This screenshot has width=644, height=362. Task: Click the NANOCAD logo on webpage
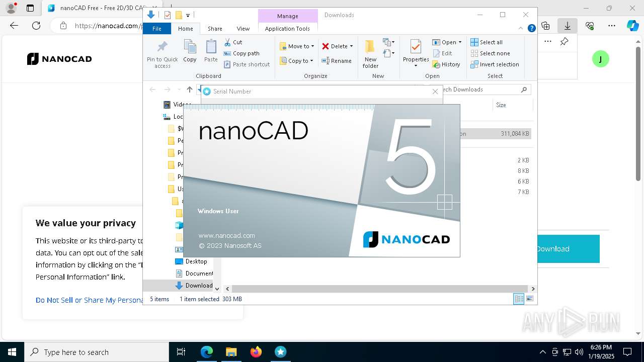point(59,59)
